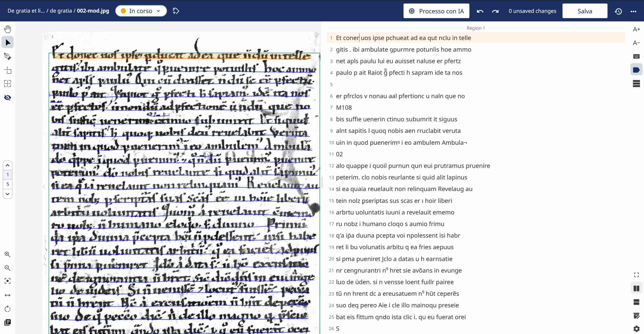
Task: Click the rotate image icon
Action: (x=8, y=309)
